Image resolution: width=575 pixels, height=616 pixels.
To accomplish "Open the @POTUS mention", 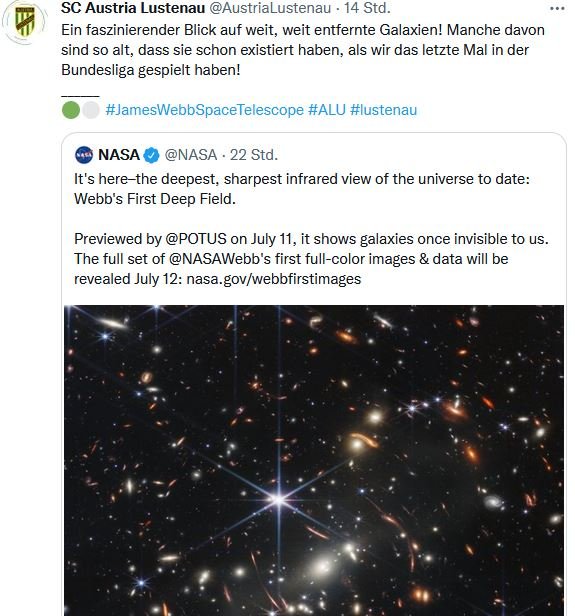I will (196, 239).
